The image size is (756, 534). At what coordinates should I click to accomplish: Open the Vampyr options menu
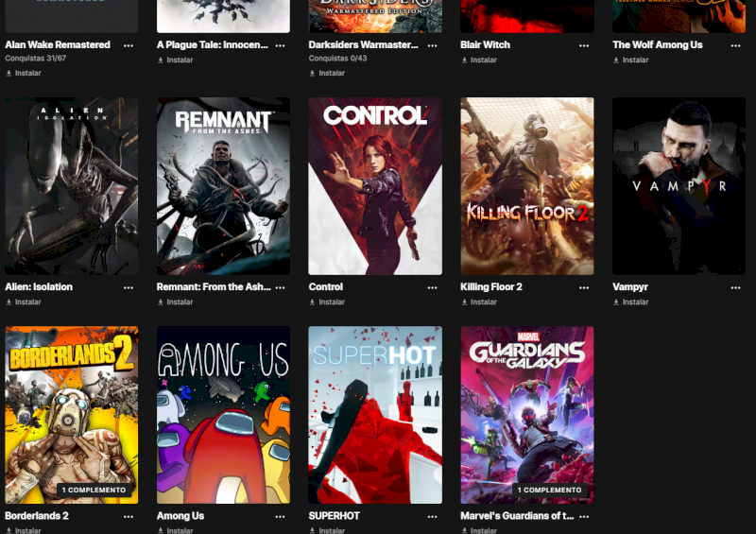pos(735,287)
